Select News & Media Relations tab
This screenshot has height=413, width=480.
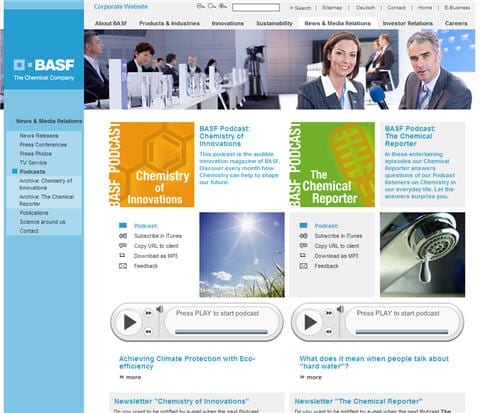point(338,23)
